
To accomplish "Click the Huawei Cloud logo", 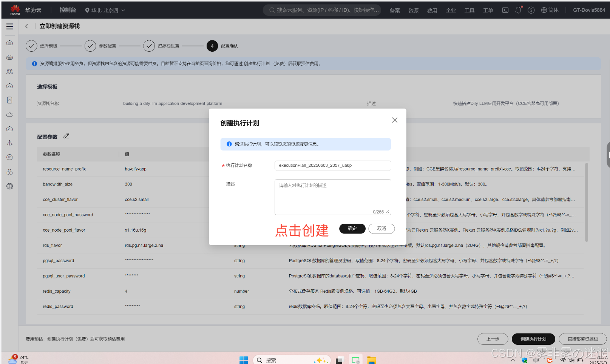I will pos(15,10).
